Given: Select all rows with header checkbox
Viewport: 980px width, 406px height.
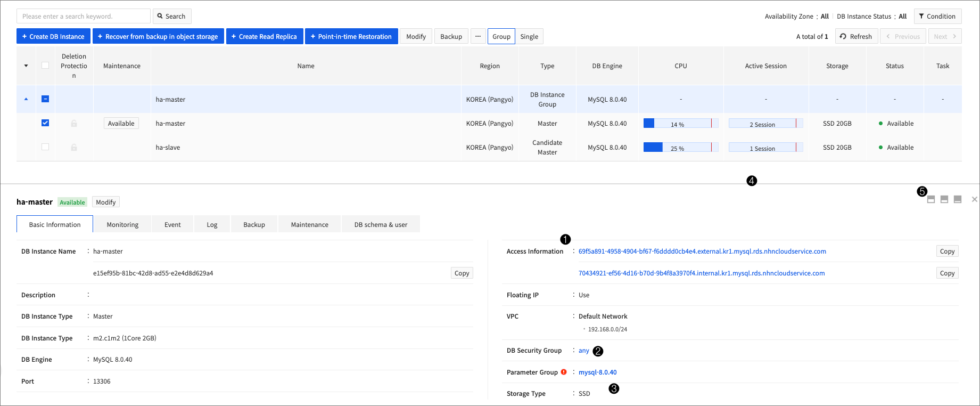Looking at the screenshot, I should (x=45, y=66).
